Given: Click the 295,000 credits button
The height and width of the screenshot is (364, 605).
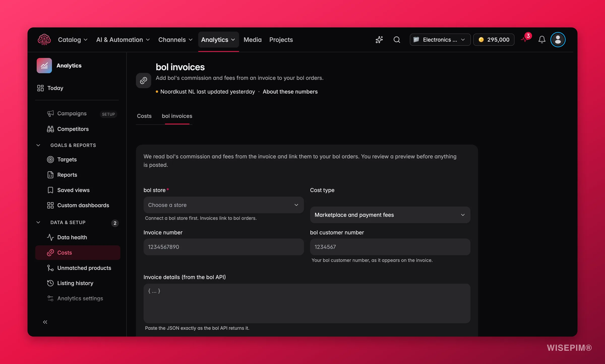Looking at the screenshot, I should pyautogui.click(x=494, y=40).
